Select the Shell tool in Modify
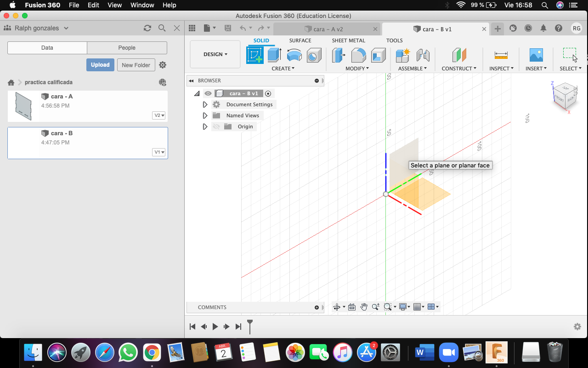The width and height of the screenshot is (588, 368). tap(378, 56)
